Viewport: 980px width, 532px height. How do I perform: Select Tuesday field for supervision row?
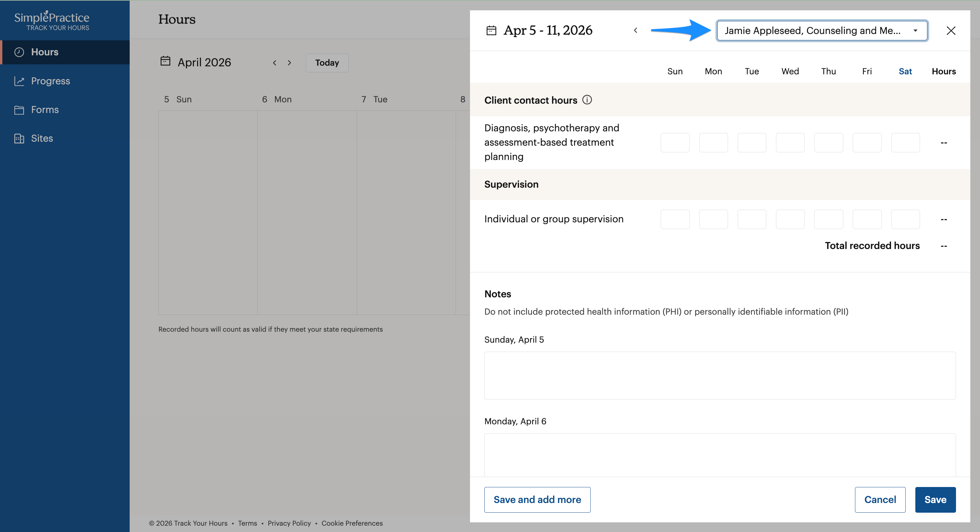[x=752, y=219]
